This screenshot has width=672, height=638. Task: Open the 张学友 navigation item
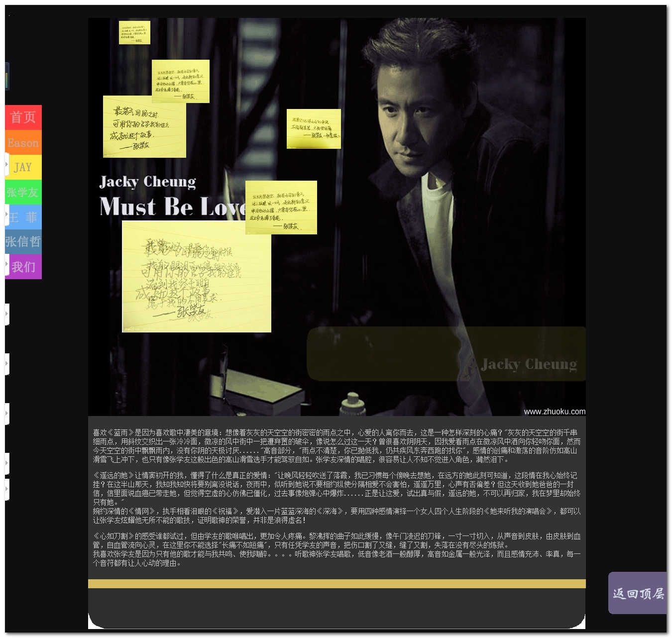pos(23,192)
